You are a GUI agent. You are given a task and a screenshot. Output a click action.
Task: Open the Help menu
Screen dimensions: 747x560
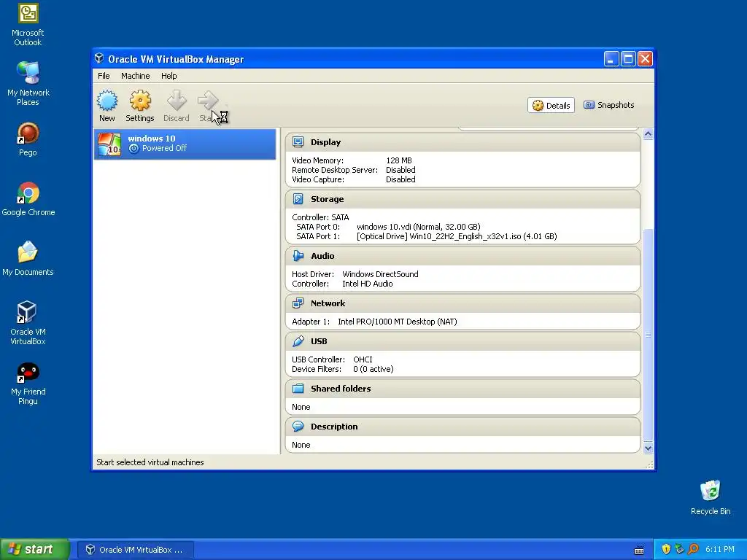coord(169,76)
